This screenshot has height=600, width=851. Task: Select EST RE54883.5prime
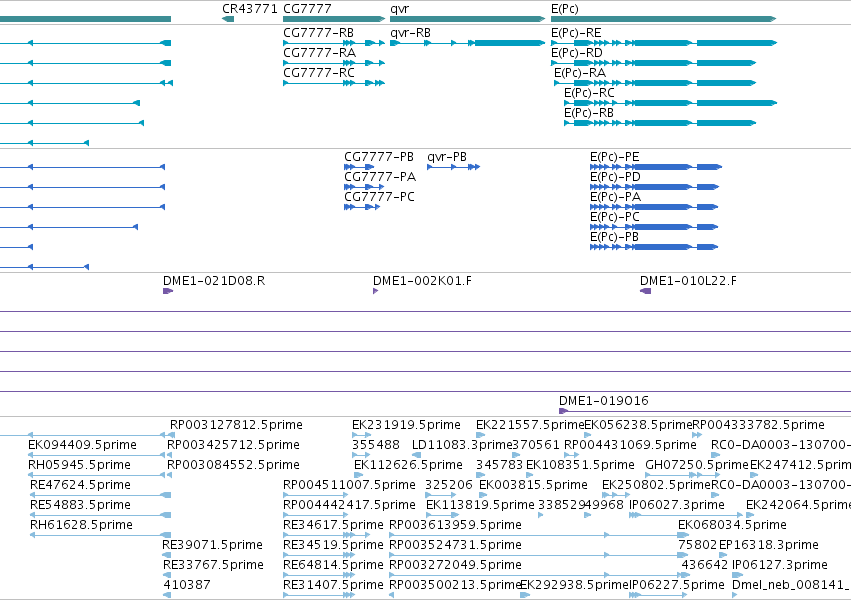coord(80,505)
